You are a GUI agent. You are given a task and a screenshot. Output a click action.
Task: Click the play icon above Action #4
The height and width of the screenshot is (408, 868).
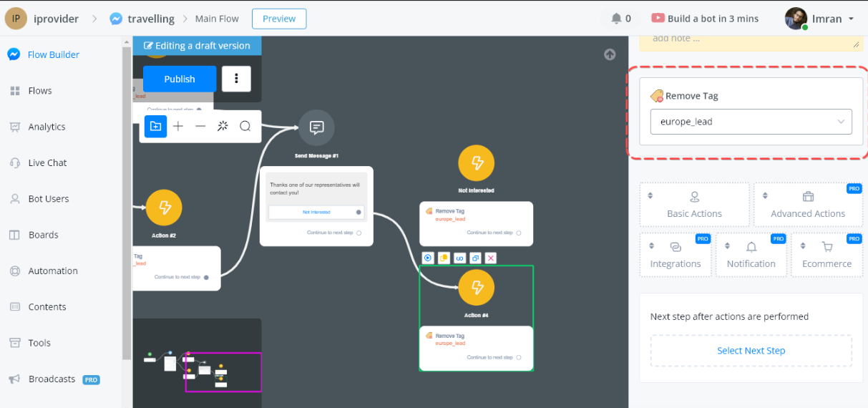click(428, 258)
